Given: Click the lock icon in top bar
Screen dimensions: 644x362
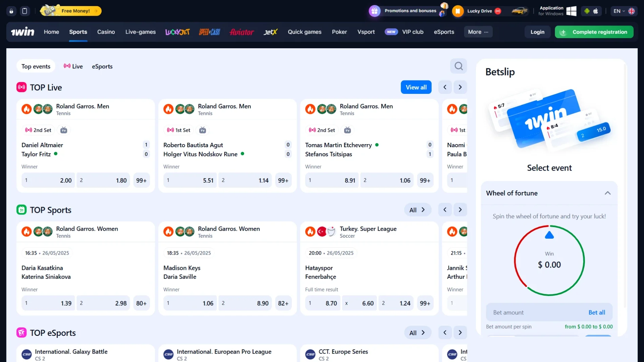Looking at the screenshot, I should [x=11, y=11].
